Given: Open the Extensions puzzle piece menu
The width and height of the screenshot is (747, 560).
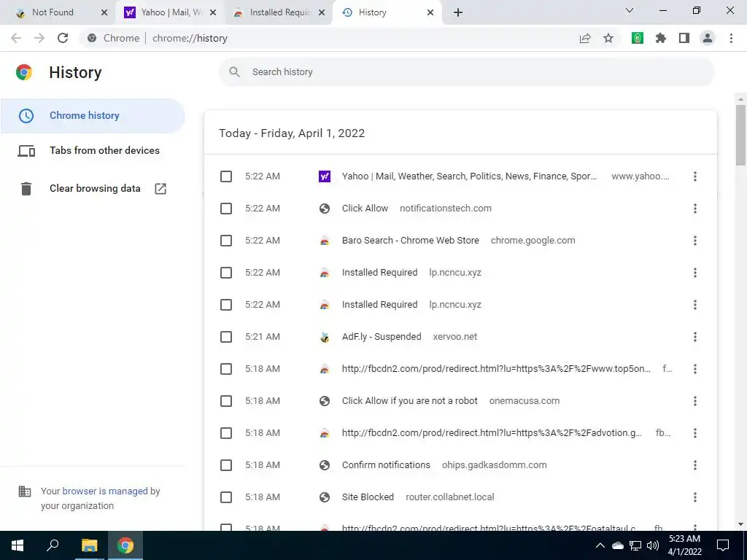Looking at the screenshot, I should tap(661, 38).
